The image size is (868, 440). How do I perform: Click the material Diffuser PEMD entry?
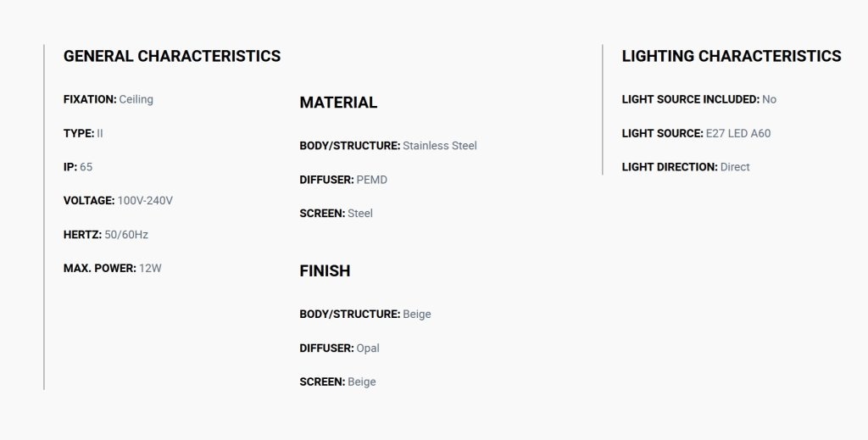coord(343,180)
